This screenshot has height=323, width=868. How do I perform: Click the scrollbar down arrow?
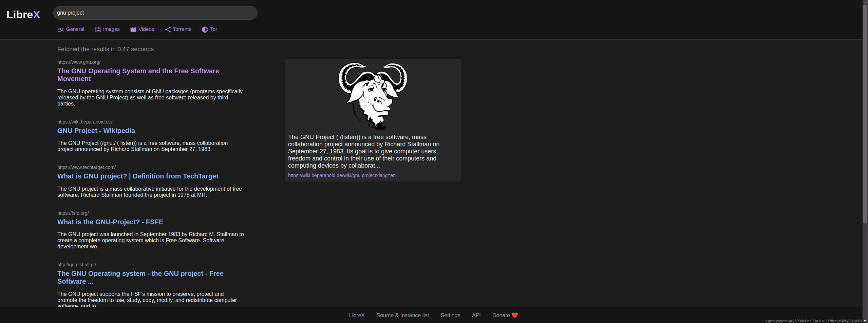pyautogui.click(x=865, y=321)
